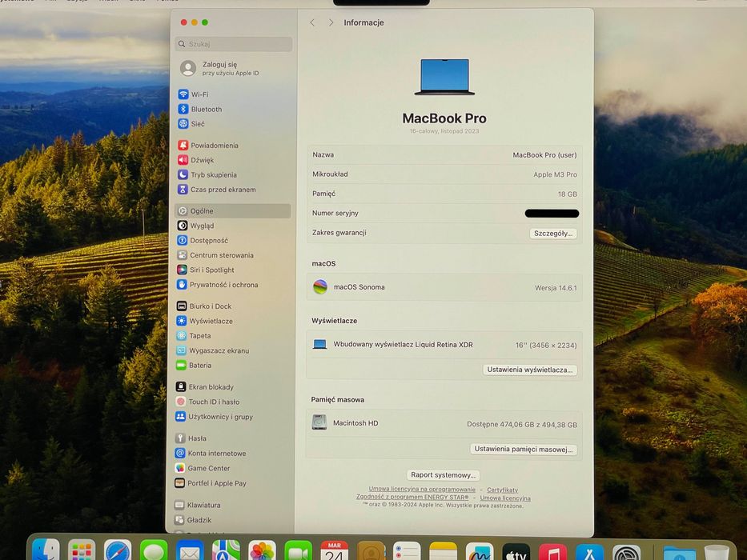This screenshot has height=560, width=747.
Task: Open Umowa licencyjna na oprogramowanie link
Action: point(422,489)
